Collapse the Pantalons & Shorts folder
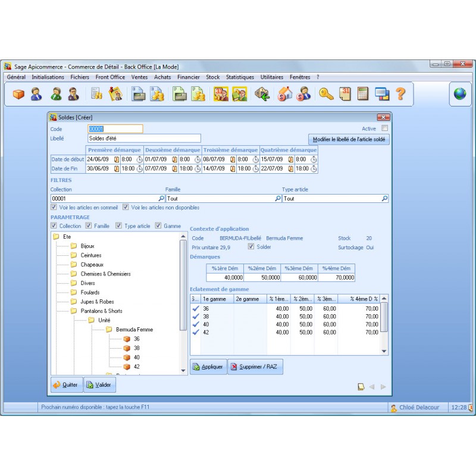The width and height of the screenshot is (476, 476). (74, 311)
